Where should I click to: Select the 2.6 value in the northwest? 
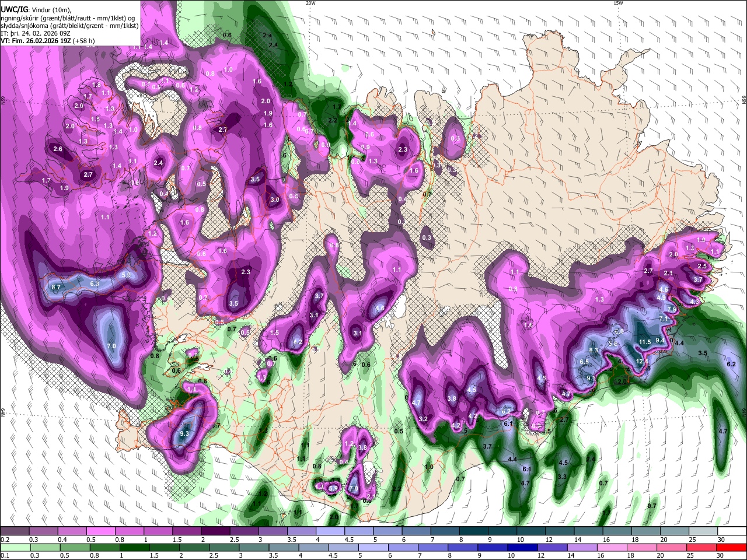click(58, 149)
